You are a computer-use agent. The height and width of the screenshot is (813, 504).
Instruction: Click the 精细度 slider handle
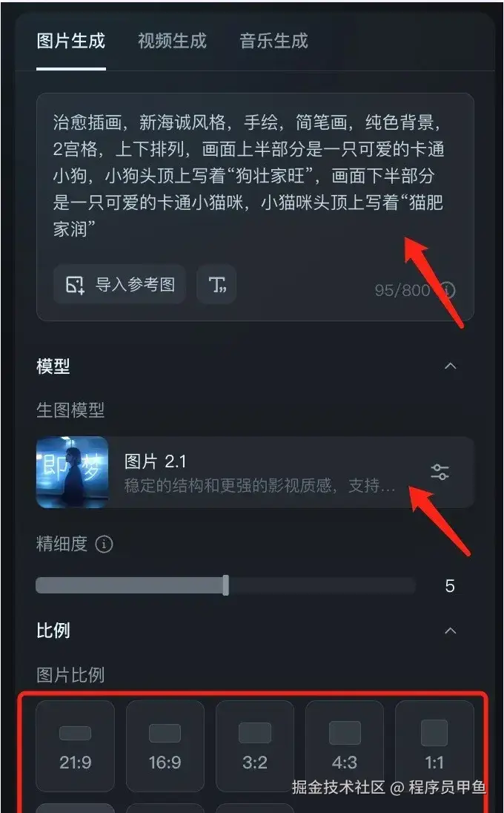pos(226,585)
